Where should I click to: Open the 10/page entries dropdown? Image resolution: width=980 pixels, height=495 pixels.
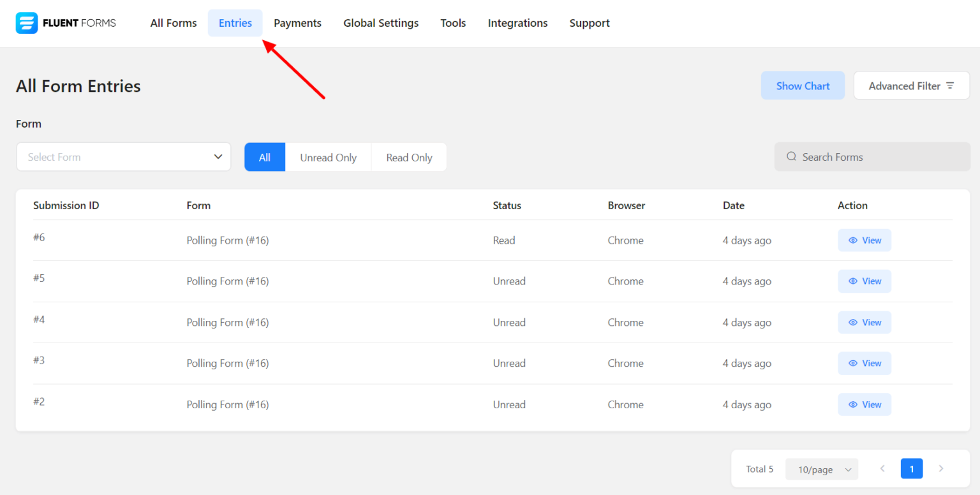click(x=821, y=469)
